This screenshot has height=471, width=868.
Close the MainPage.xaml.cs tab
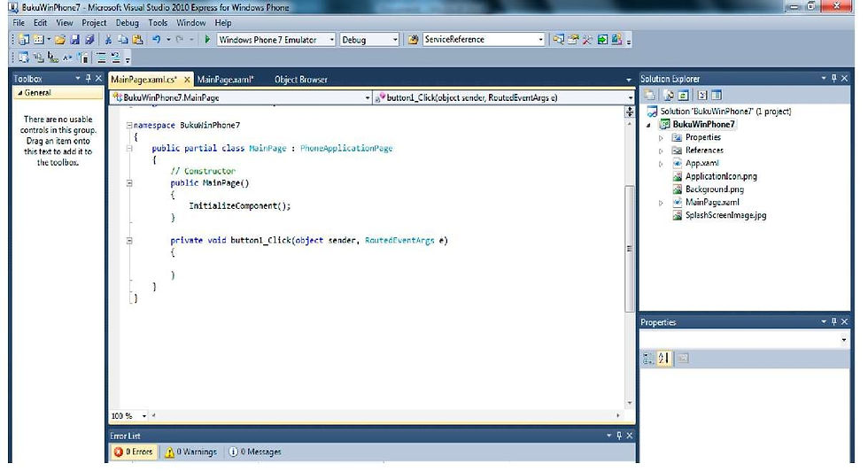pyautogui.click(x=187, y=80)
